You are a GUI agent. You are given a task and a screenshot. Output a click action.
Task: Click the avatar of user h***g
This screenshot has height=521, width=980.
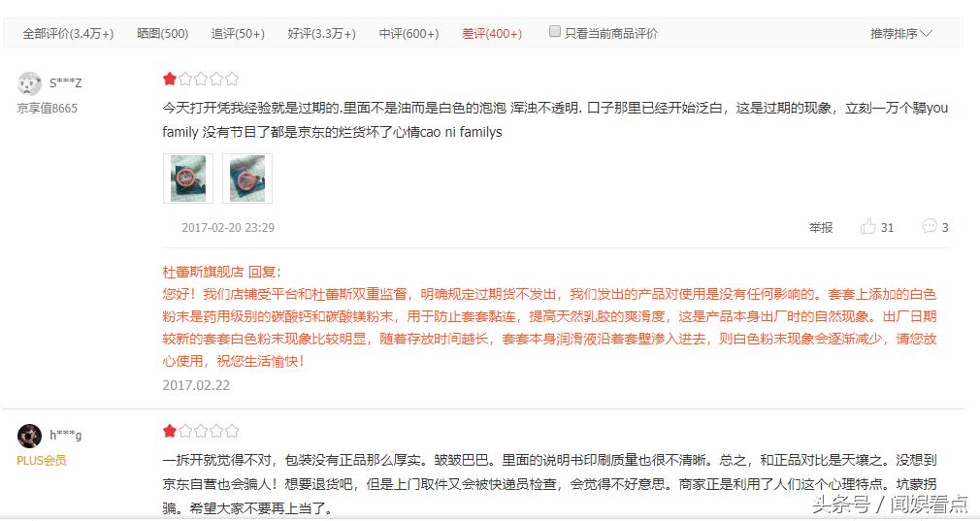[29, 436]
